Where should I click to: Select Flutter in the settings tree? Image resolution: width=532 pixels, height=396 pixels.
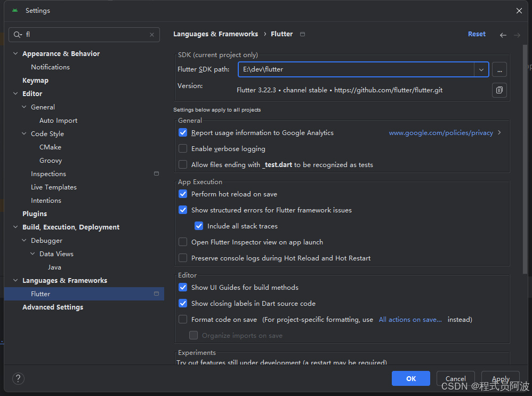(x=84, y=294)
